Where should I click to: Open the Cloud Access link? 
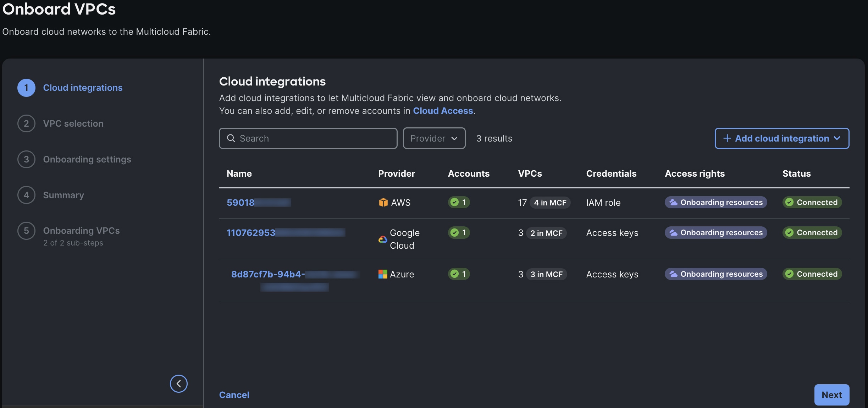443,111
